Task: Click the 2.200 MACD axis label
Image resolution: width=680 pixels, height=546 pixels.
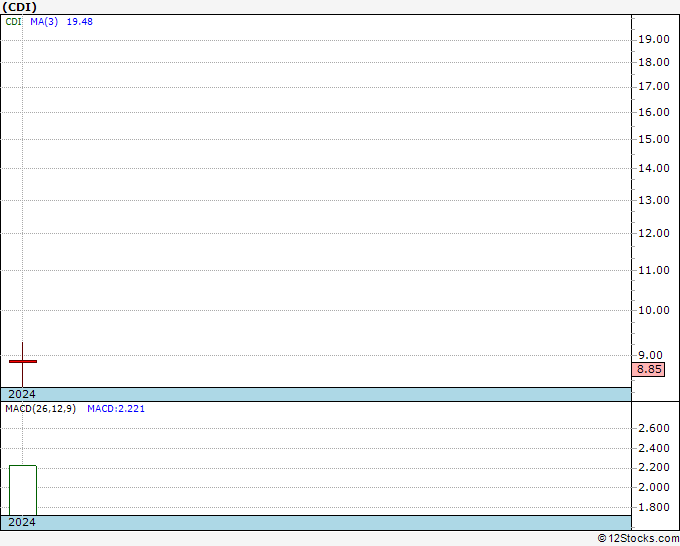Action: pos(654,468)
